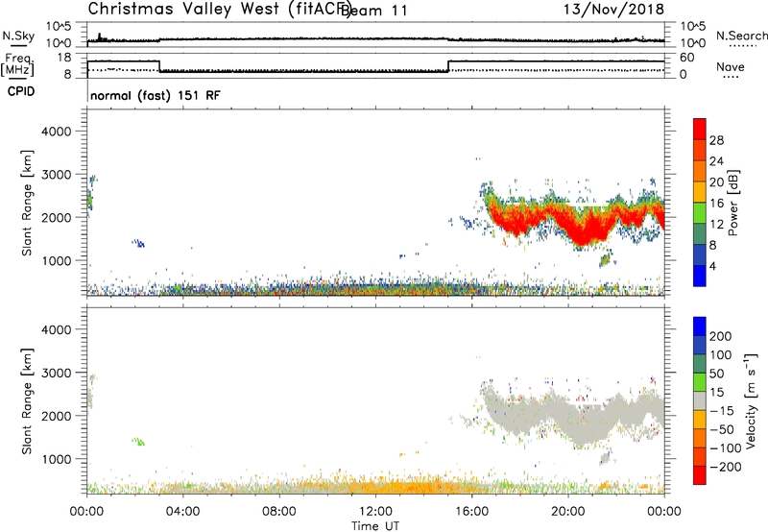The height and width of the screenshot is (532, 768).
Task: Click the '18' tick on the frequency axis
Action: tap(63, 58)
